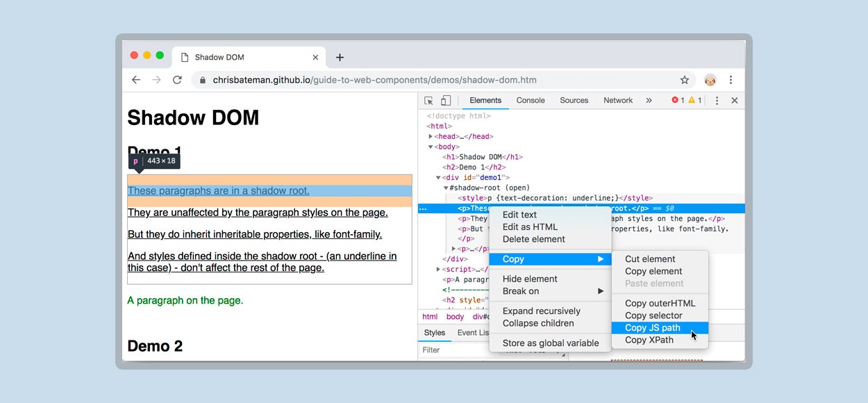Viewport: 868px width, 403px height.
Task: Expand the collapsed p node above the closing div
Action: [x=454, y=249]
